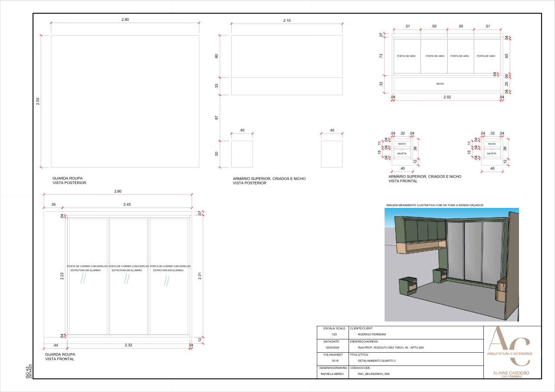Viewport: 555px width, 392px height.
Task: Click 'ARQUITETURA E INTERIORES' logo text
Action: point(510,354)
